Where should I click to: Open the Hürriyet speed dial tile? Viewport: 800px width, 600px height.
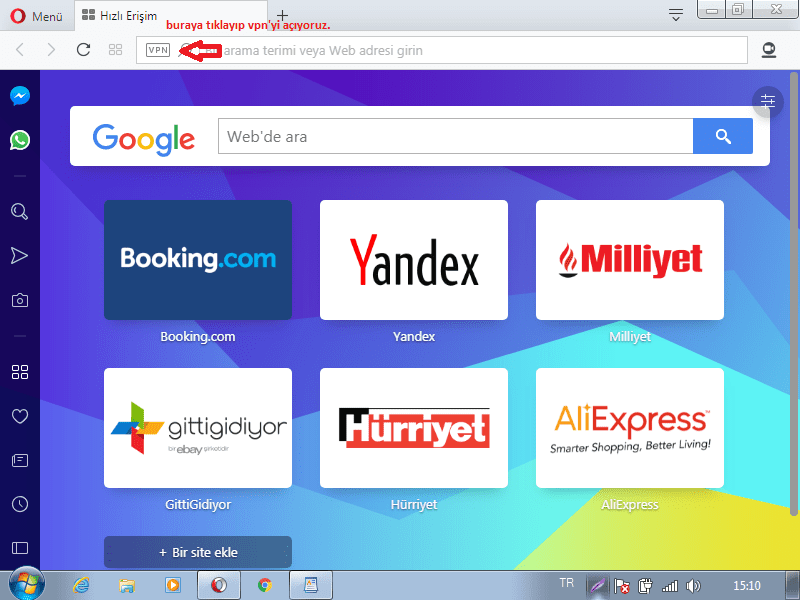(414, 428)
